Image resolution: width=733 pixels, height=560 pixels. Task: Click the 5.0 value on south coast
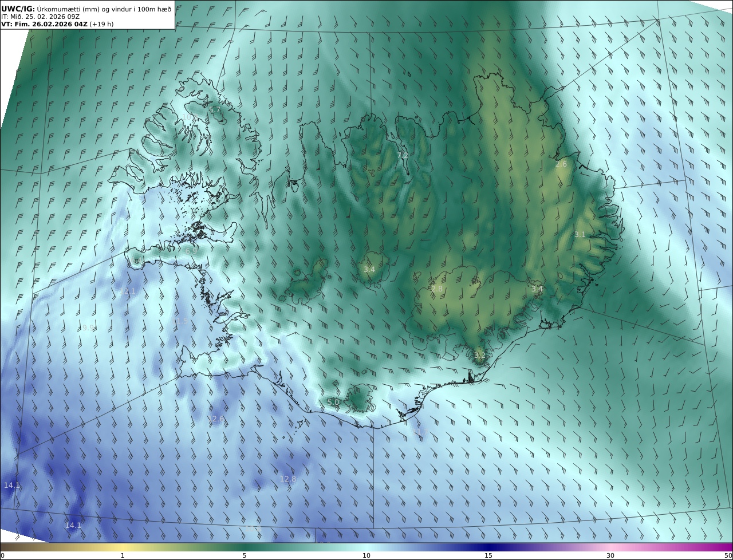pyautogui.click(x=334, y=402)
